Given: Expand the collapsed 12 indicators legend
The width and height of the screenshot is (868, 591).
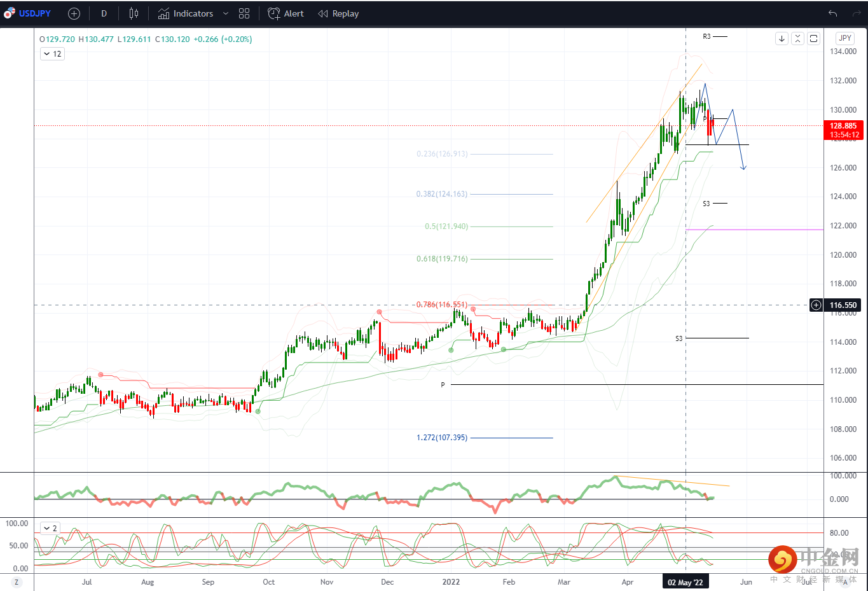Looking at the screenshot, I should point(52,54).
